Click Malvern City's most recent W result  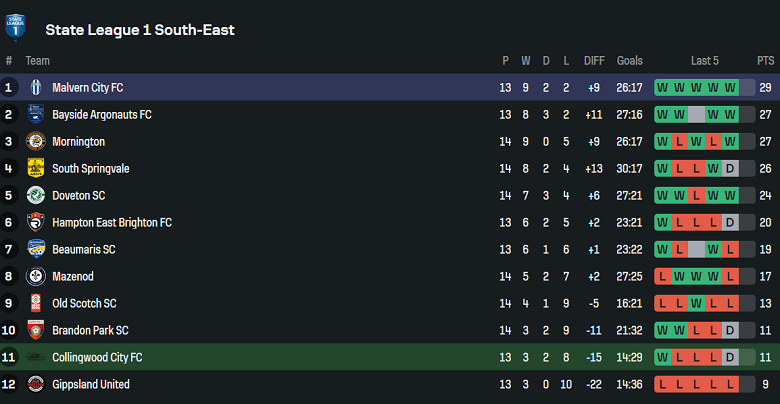(730, 88)
